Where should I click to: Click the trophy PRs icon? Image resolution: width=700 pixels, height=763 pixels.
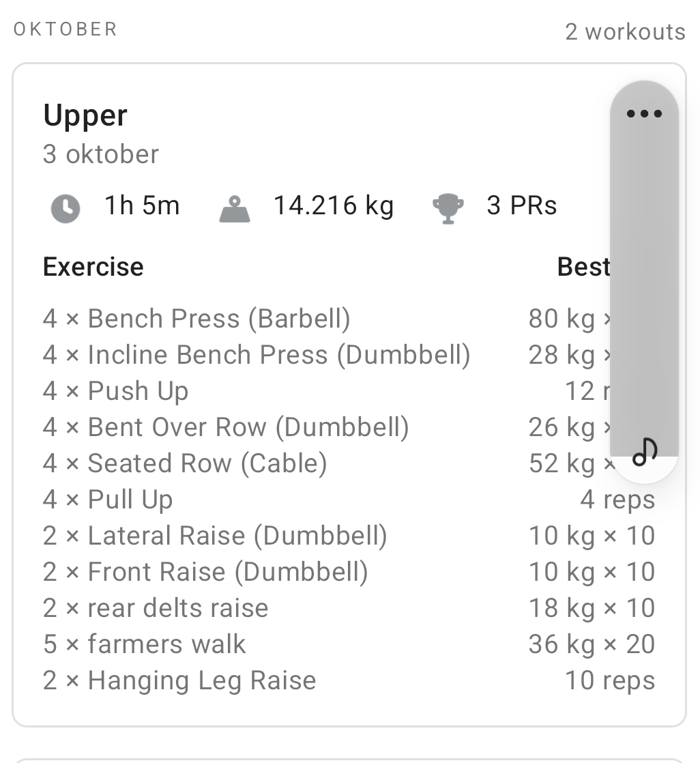click(x=448, y=208)
